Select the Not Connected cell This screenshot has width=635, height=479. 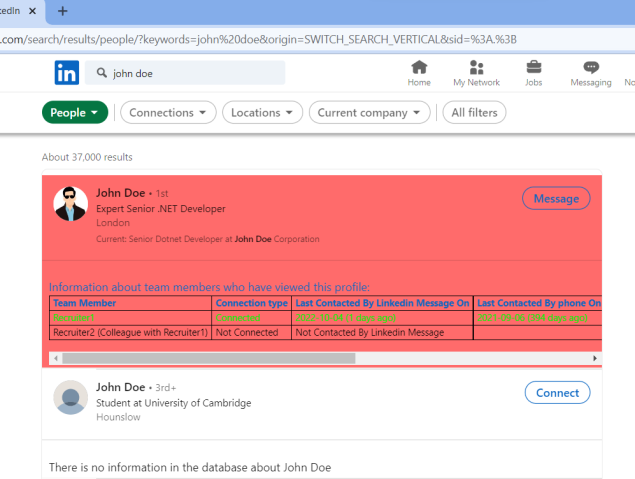click(x=251, y=332)
